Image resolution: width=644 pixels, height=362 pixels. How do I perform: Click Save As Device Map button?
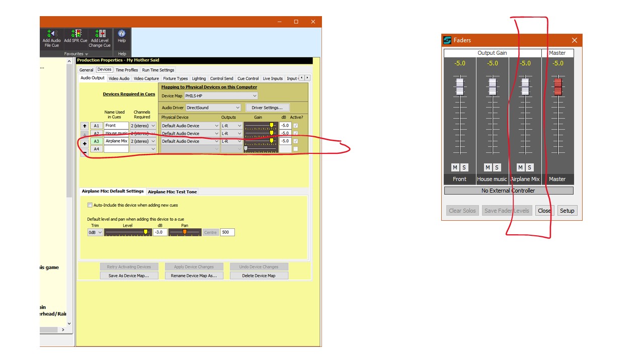(129, 276)
